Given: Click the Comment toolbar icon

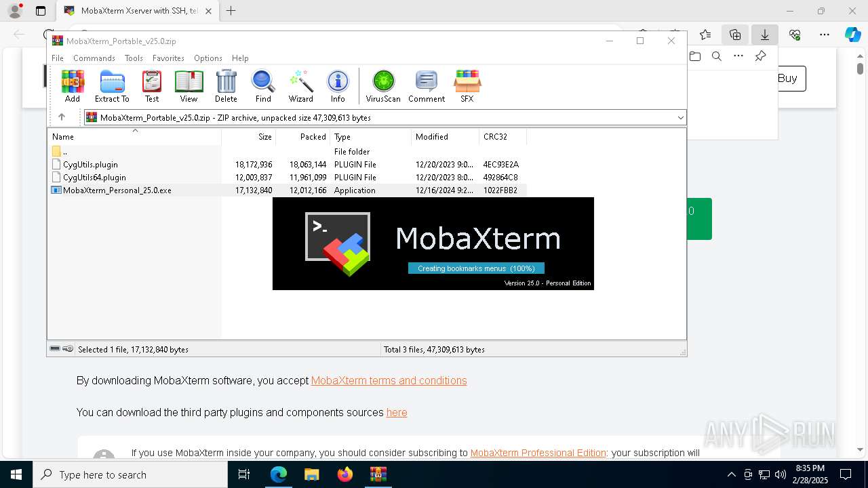Looking at the screenshot, I should coord(427,86).
